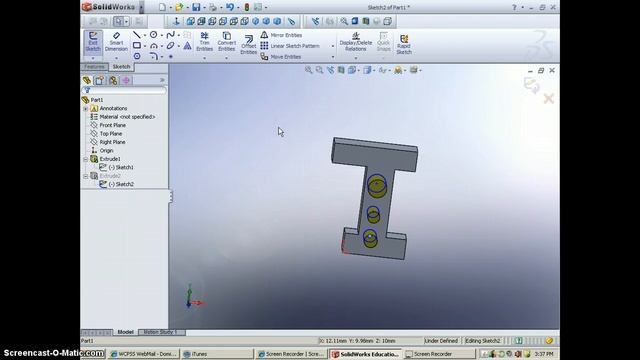
Task: Click Print icon
Action: point(213,7)
